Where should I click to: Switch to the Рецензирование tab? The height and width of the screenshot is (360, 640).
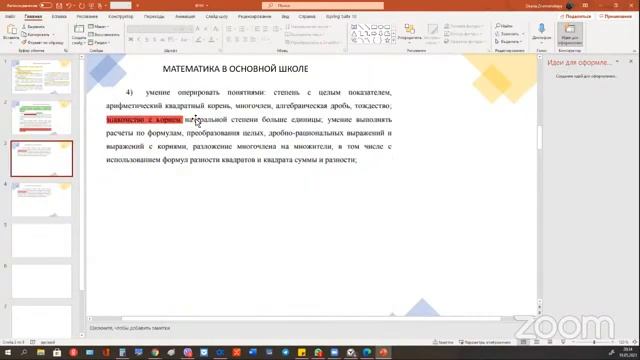pos(254,17)
